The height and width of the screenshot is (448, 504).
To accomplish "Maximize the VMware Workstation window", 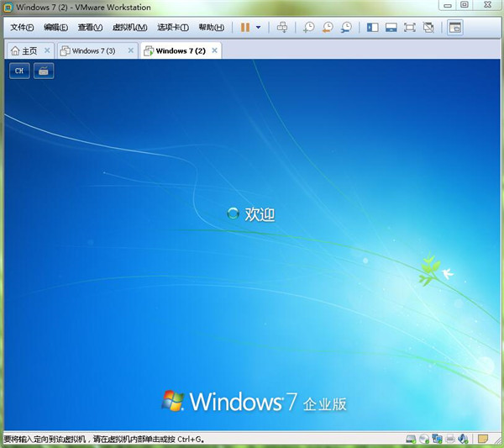I will point(465,5).
